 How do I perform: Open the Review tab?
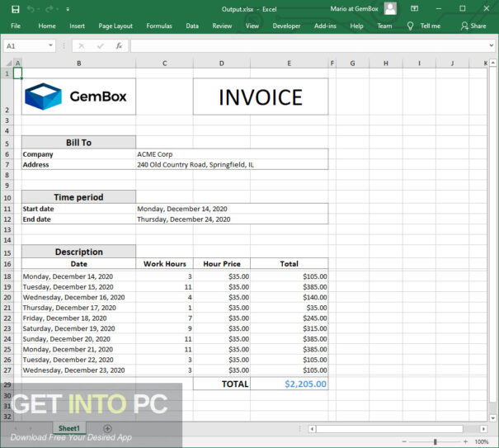click(222, 26)
